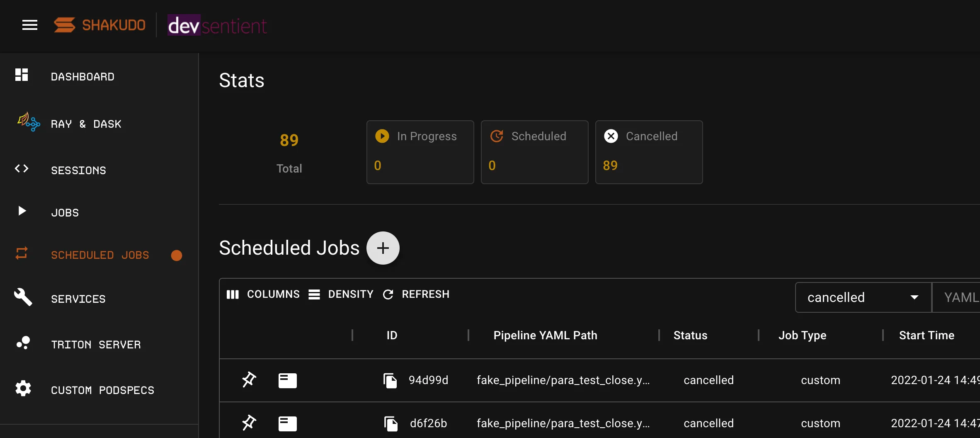The image size is (980, 438).
Task: Click the Shakudo logo
Action: pos(99,25)
